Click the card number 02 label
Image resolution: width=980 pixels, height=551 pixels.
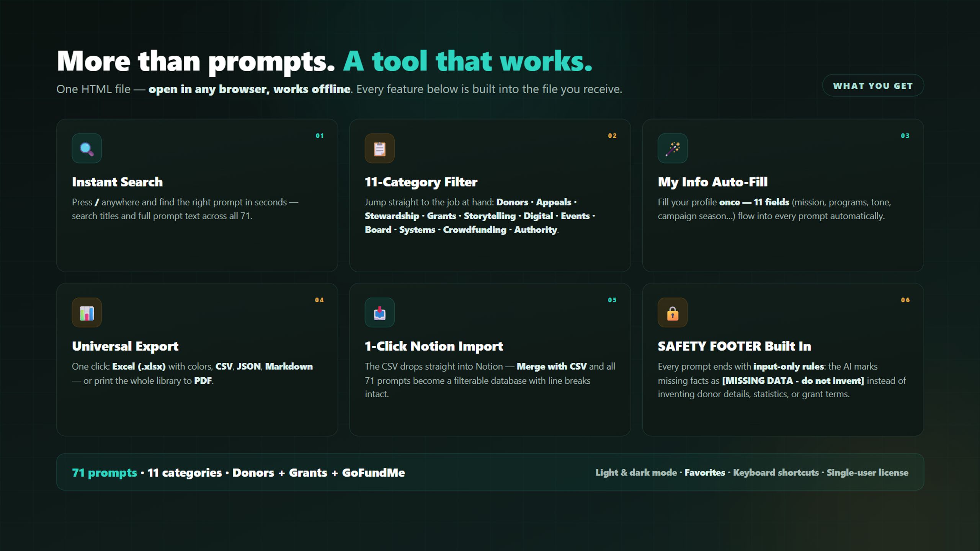[612, 136]
